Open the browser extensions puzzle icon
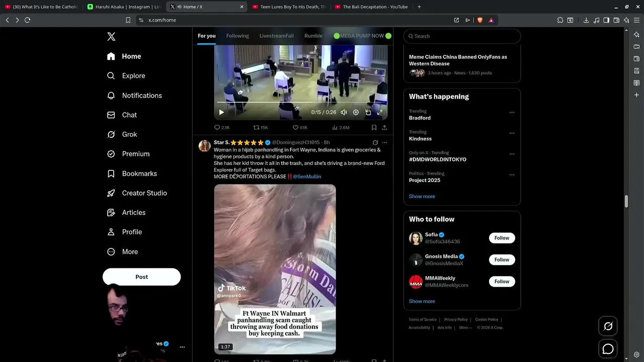Viewport: 644px width, 362px height. point(560,20)
